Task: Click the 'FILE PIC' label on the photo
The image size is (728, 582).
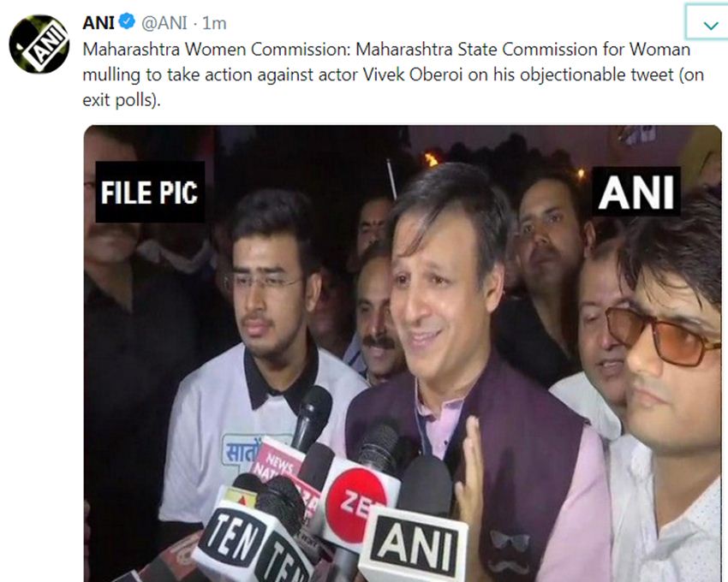Action: (150, 192)
